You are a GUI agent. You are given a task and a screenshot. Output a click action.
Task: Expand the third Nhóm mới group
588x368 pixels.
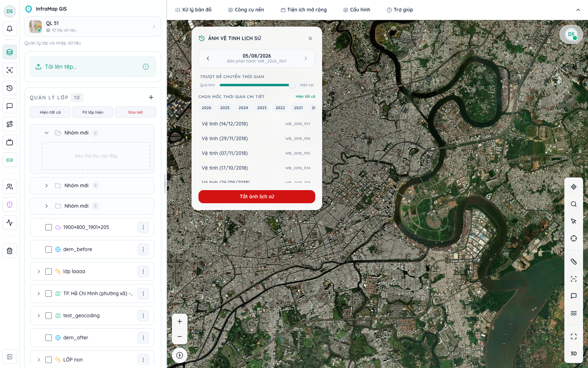(47, 206)
